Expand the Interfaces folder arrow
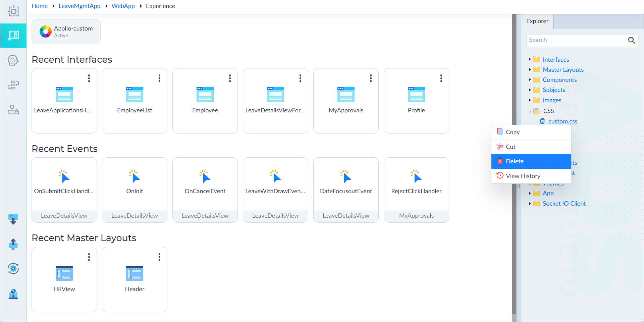Viewport: 644px width, 322px height. 530,59
